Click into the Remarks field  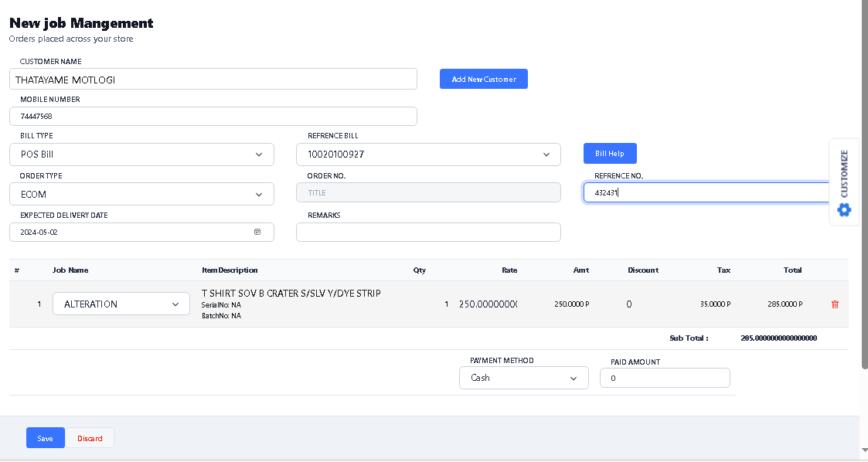(428, 232)
